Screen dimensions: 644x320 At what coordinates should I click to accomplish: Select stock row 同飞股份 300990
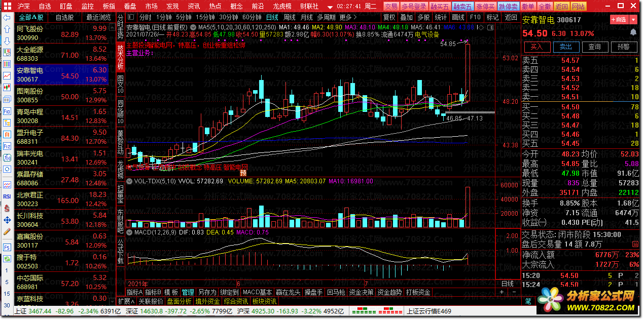tap(61, 33)
